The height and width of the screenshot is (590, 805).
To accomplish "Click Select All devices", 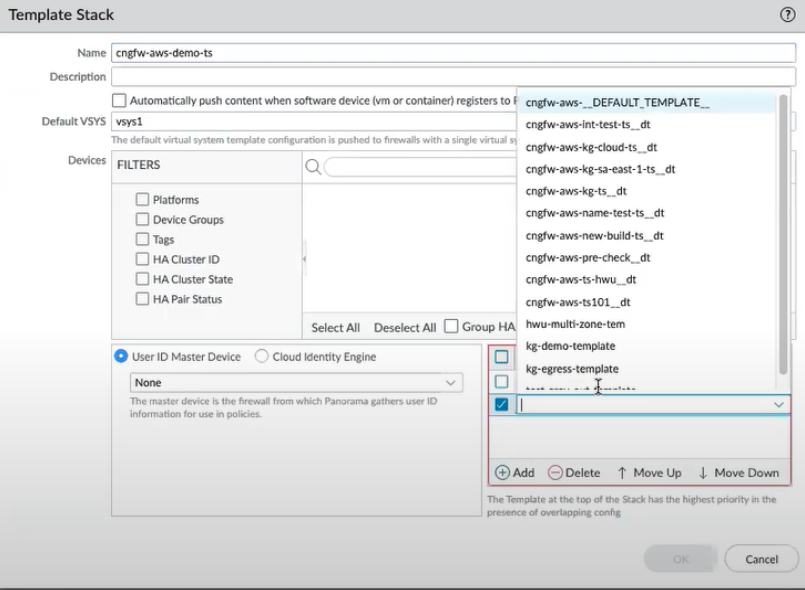I will pos(335,328).
